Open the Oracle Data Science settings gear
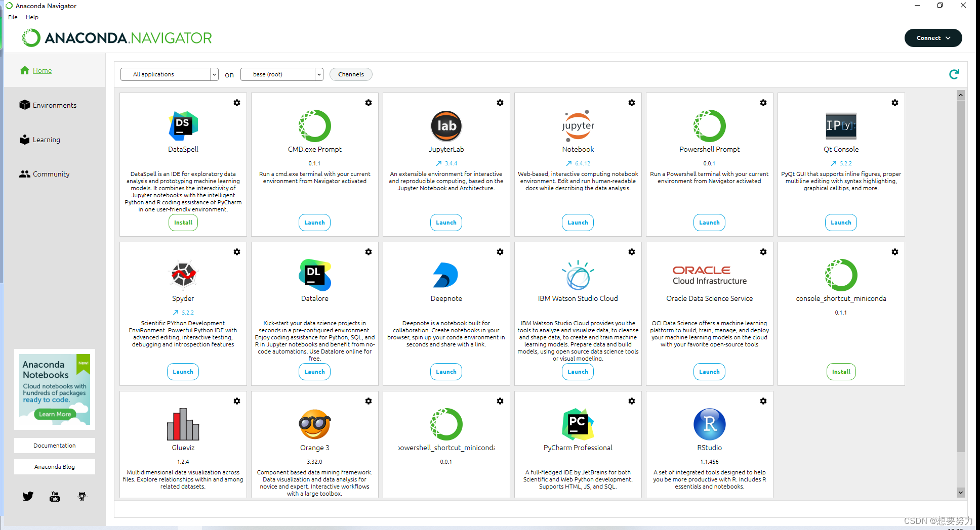The image size is (980, 530). click(x=763, y=252)
